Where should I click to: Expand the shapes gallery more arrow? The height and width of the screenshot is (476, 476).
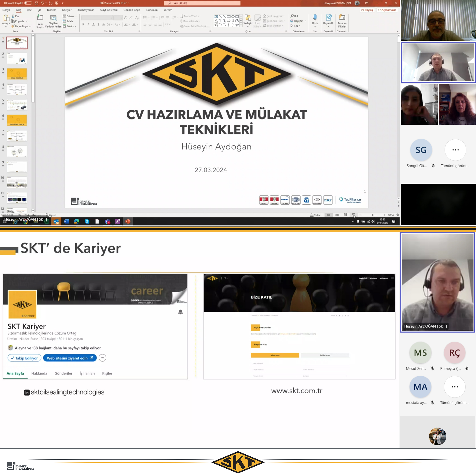coord(241,25)
